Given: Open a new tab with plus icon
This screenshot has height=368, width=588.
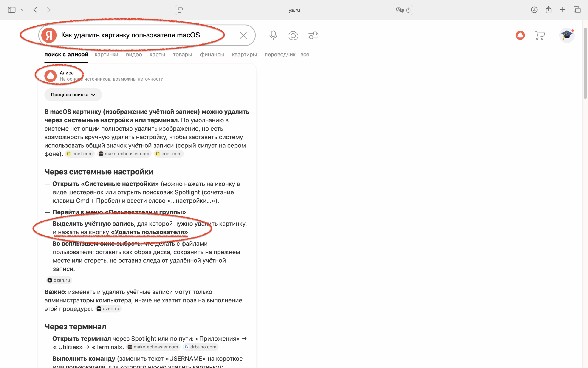Looking at the screenshot, I should coord(563,10).
